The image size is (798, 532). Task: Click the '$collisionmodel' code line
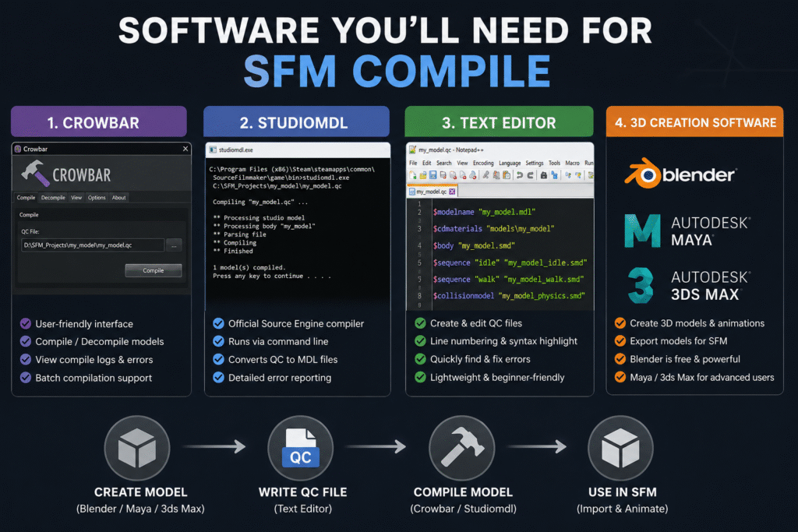(509, 295)
